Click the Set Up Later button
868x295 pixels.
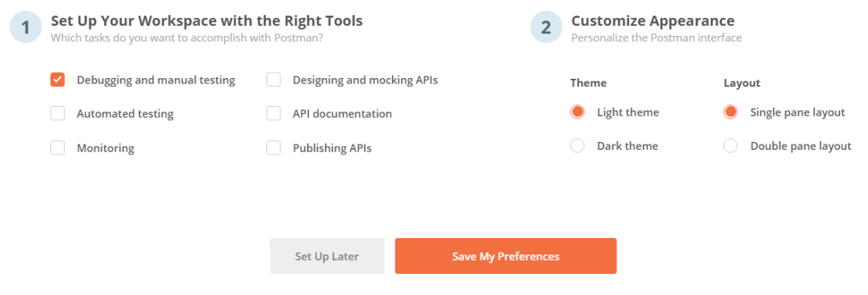327,256
